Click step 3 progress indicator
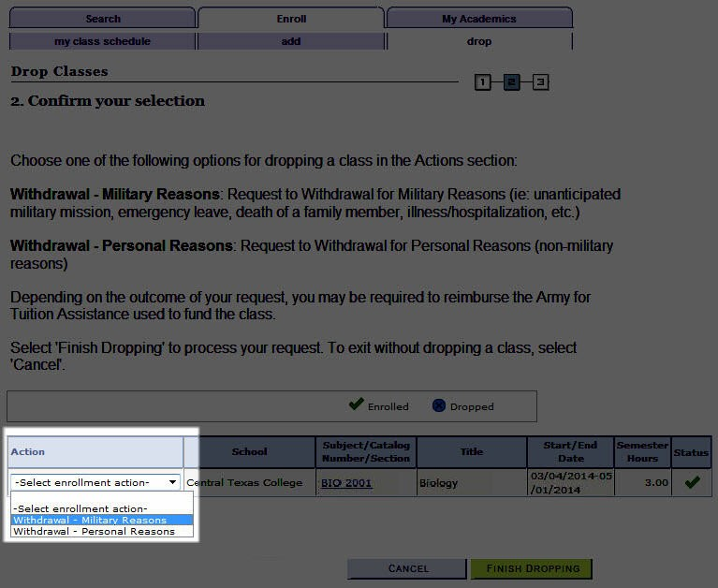The image size is (718, 588). click(541, 82)
